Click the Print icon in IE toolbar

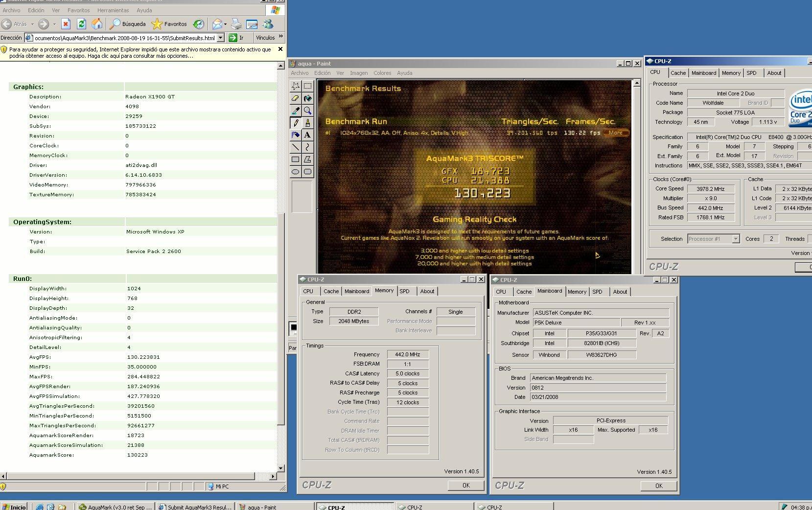coord(236,23)
